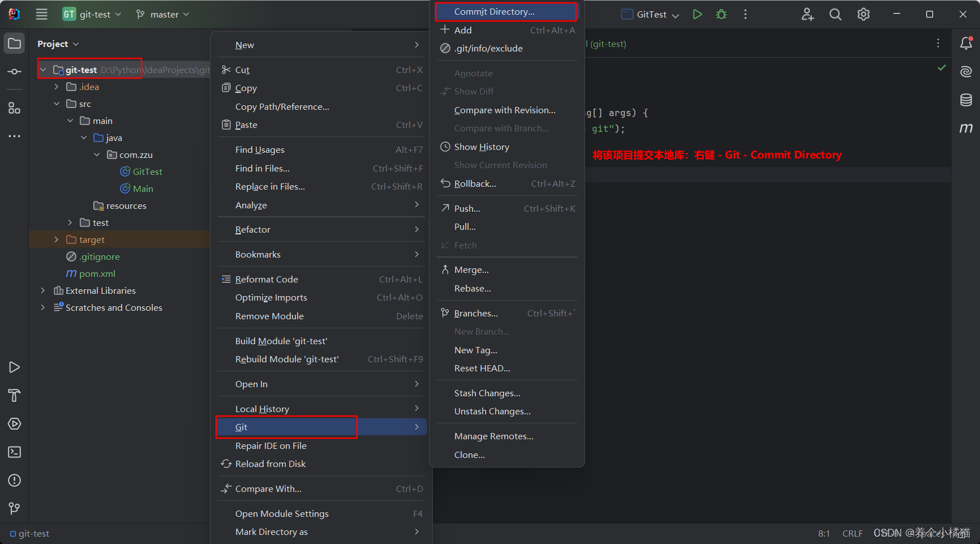Open the Commit tool window in left sidebar

coord(15,72)
